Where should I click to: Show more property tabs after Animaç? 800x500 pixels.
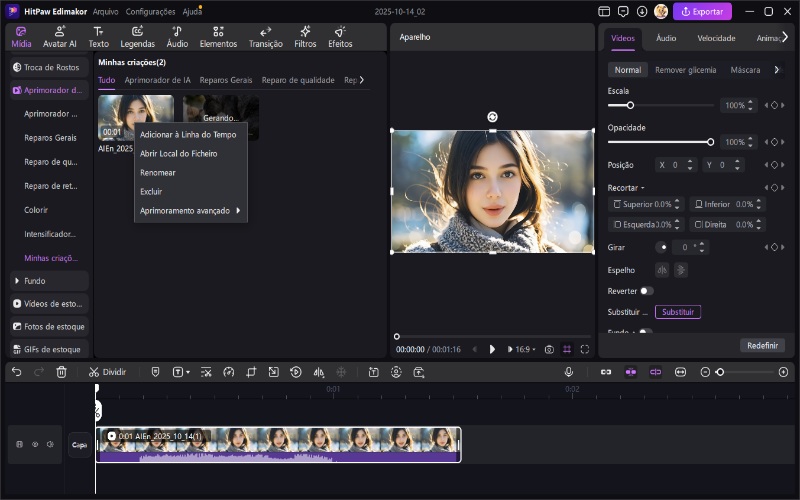[x=785, y=37]
